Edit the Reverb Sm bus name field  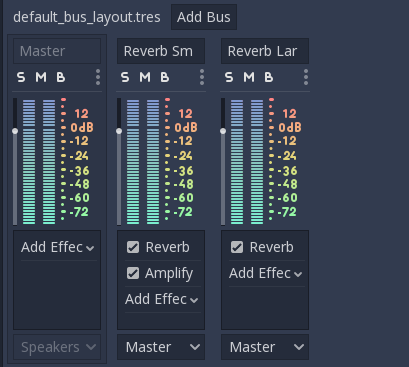tap(161, 51)
